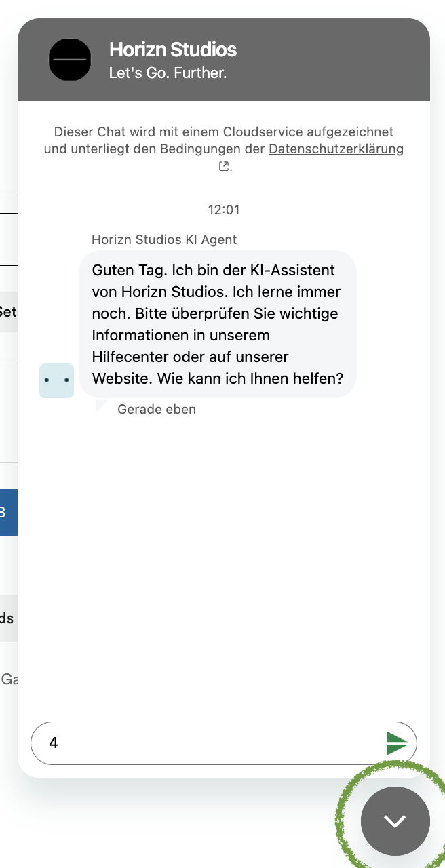Click the KI-Assistent greeting message bubble
Viewport: 445px width, 868px height.
(x=218, y=324)
